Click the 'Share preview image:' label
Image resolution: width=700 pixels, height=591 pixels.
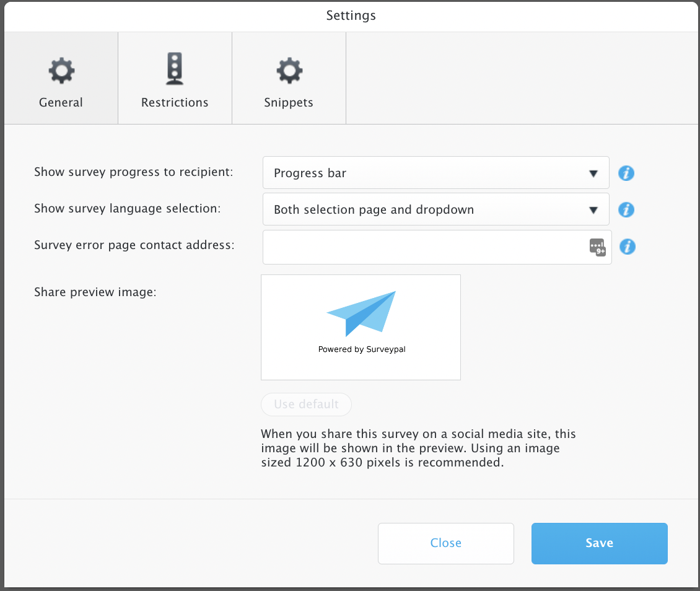(95, 292)
